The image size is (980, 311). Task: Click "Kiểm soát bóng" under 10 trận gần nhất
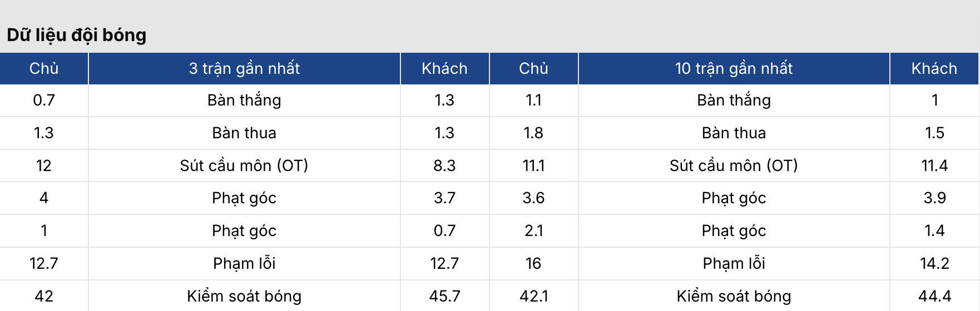click(734, 296)
